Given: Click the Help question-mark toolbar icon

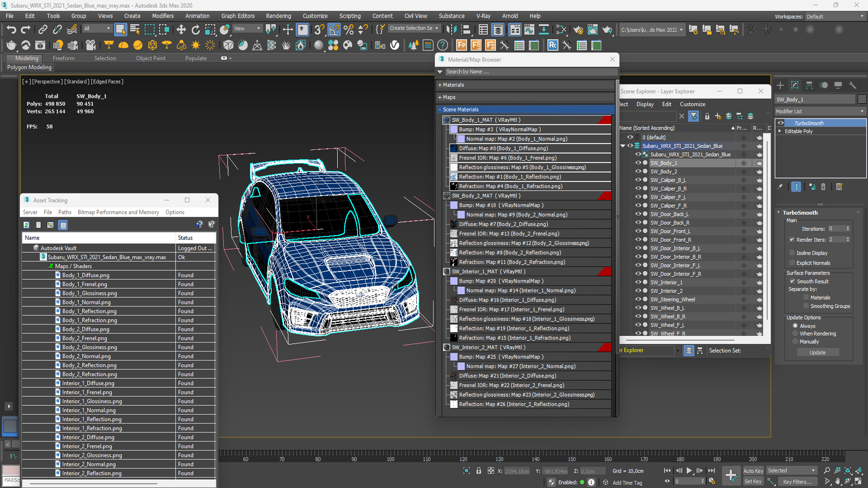Looking at the screenshot, I should point(443,45).
